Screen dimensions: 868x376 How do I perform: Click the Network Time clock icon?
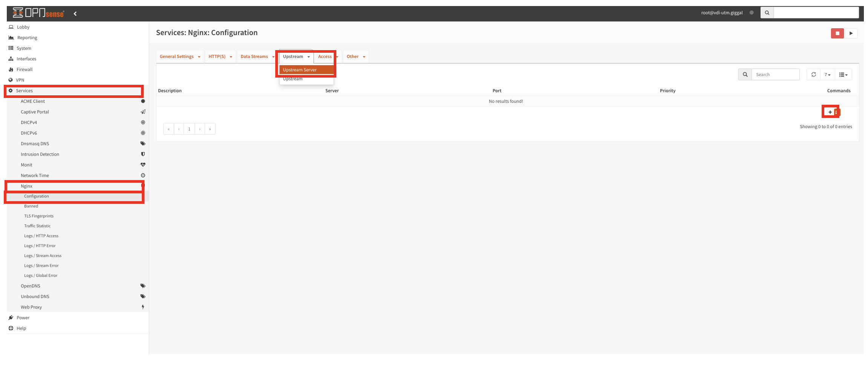coord(143,175)
